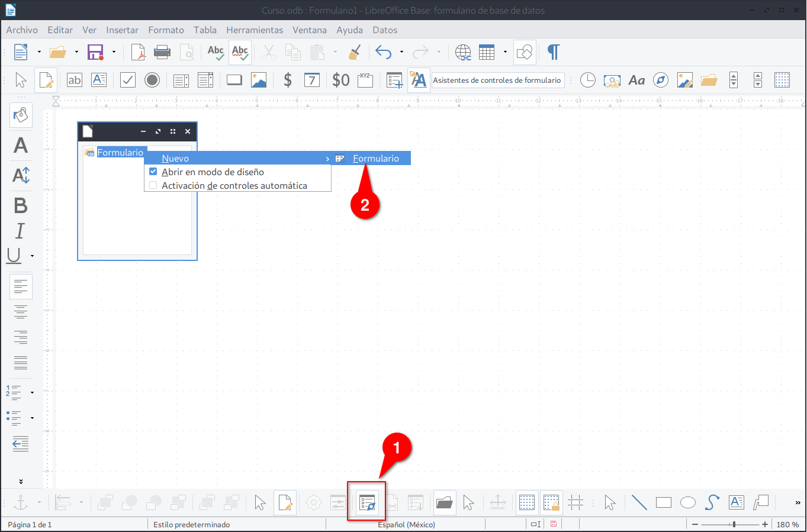Select the Print document icon
The width and height of the screenshot is (807, 532).
[162, 53]
